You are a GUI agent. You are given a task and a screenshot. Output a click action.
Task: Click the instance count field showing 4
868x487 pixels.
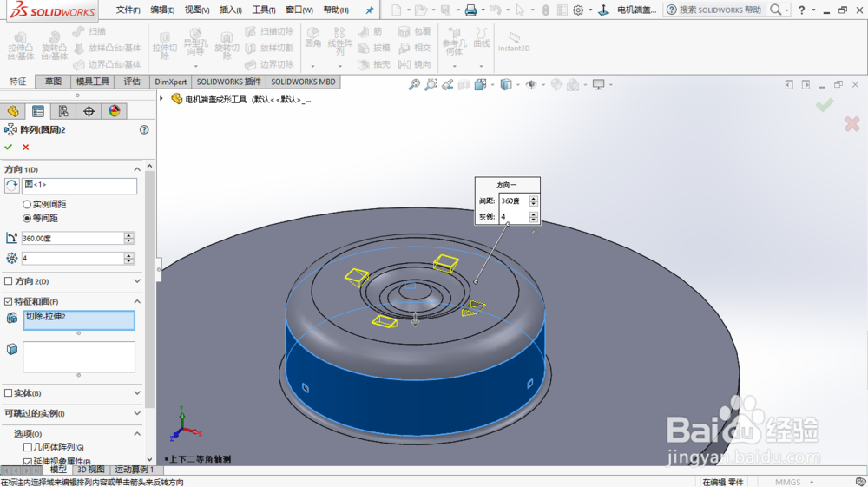point(73,258)
